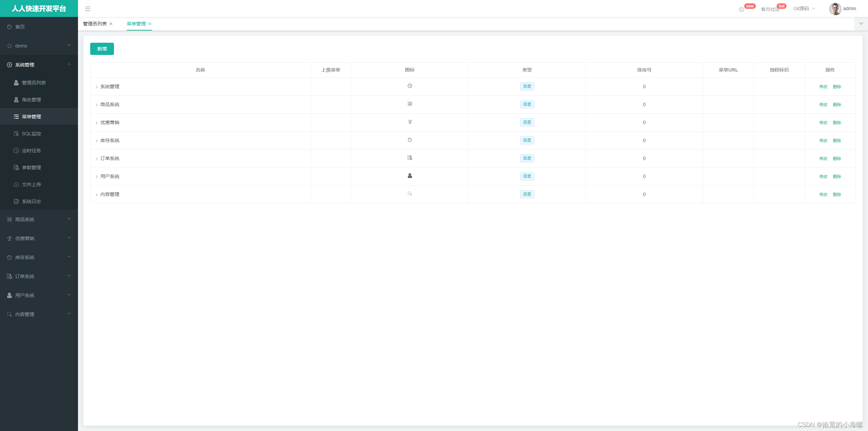
Task: Click the settings gear icon with new badge
Action: pos(742,9)
